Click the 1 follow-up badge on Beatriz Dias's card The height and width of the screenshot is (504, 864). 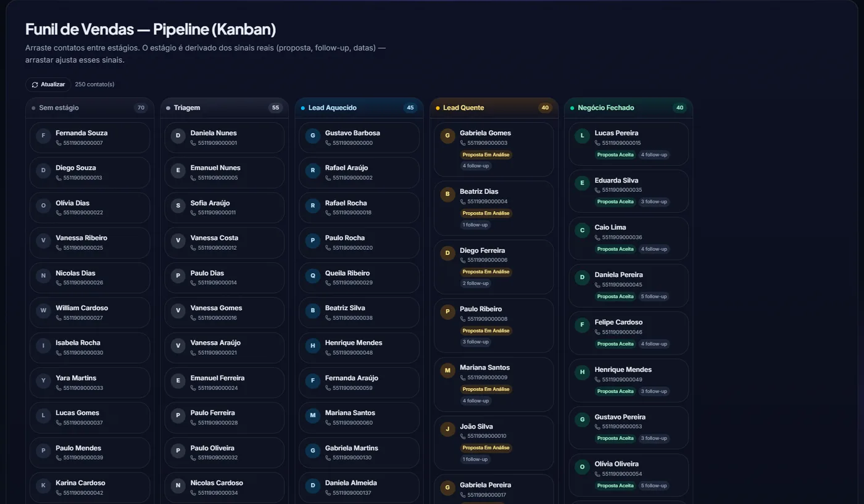[475, 225]
